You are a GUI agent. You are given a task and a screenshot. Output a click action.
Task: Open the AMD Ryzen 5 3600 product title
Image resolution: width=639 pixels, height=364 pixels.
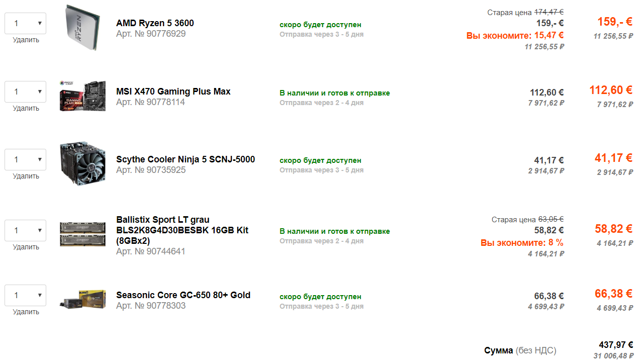coord(155,23)
